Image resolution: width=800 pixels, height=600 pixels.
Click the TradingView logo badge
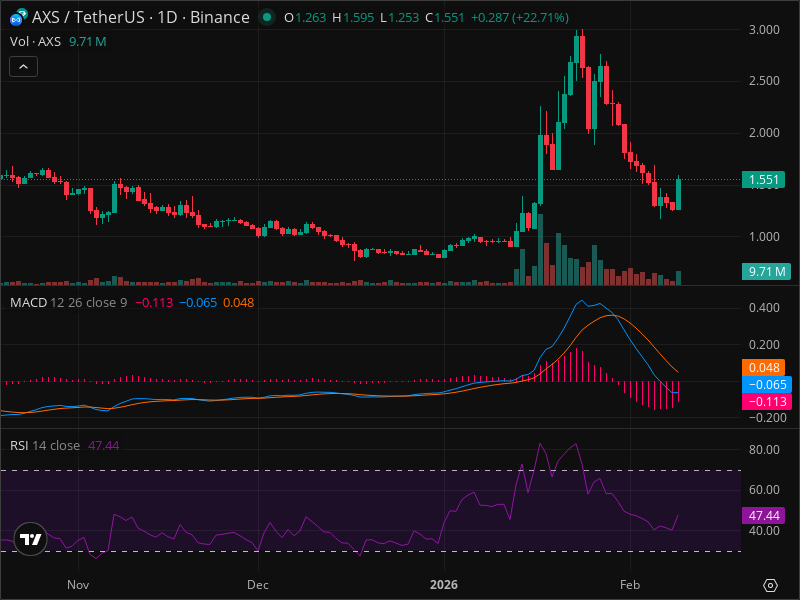point(31,539)
